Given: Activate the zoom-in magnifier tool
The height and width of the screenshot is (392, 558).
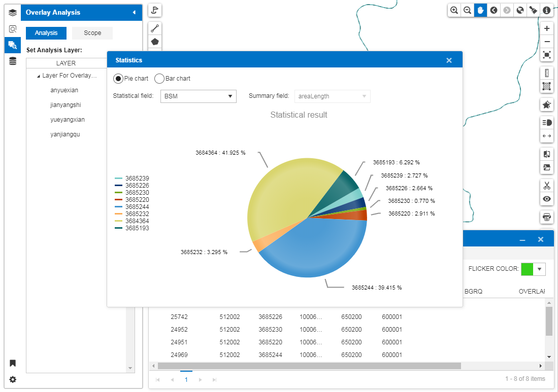Looking at the screenshot, I should click(x=454, y=10).
